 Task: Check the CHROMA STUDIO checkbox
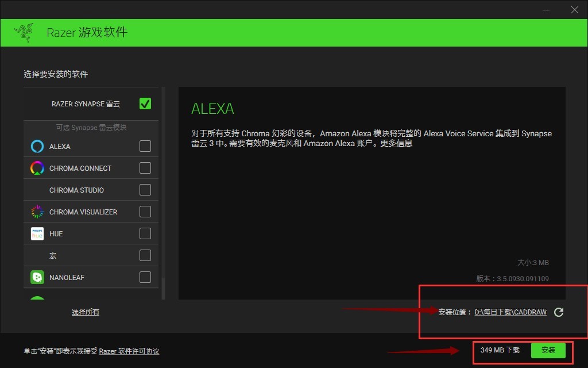point(145,190)
